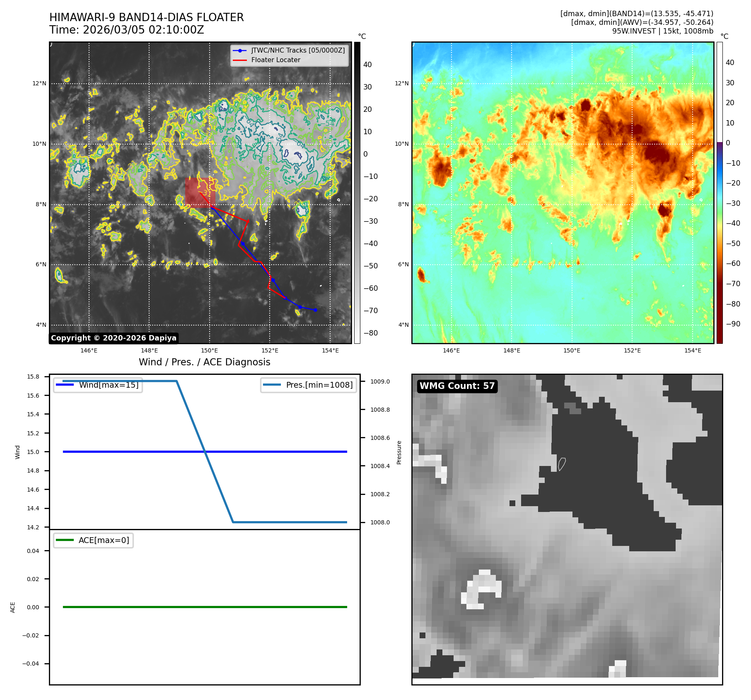The image size is (751, 700).
Task: Click the Copyright Dapiya watermark
Action: tap(113, 338)
